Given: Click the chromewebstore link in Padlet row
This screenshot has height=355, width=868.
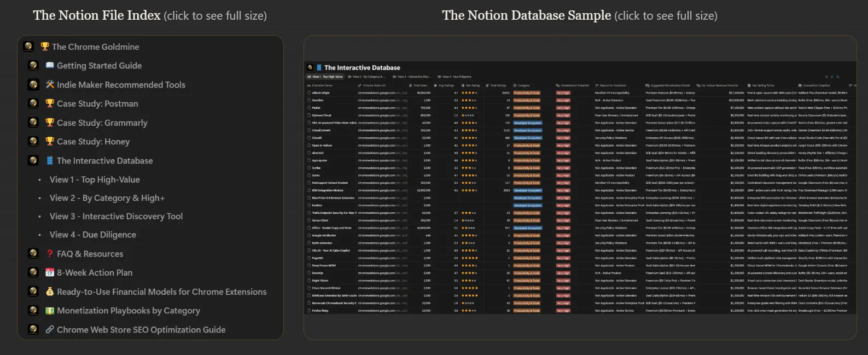Looking at the screenshot, I should (x=382, y=108).
